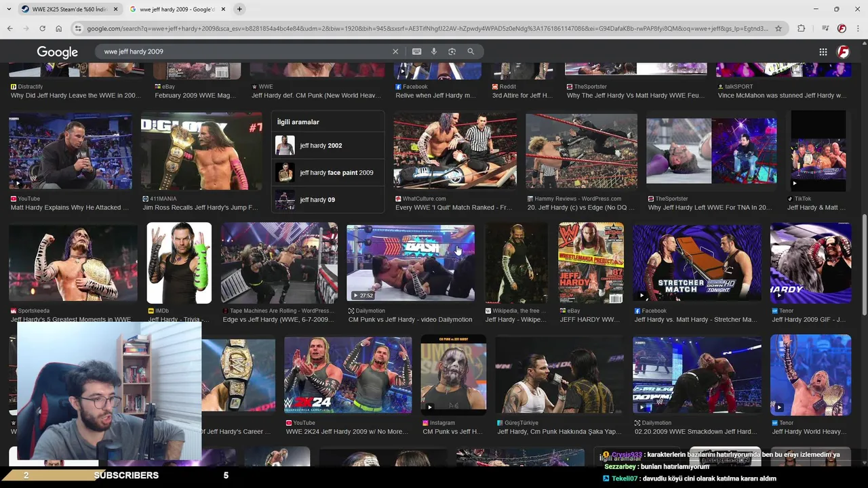The height and width of the screenshot is (488, 868).
Task: Open TheSportster Why Jeff Hardy Left WWE image
Action: (711, 151)
